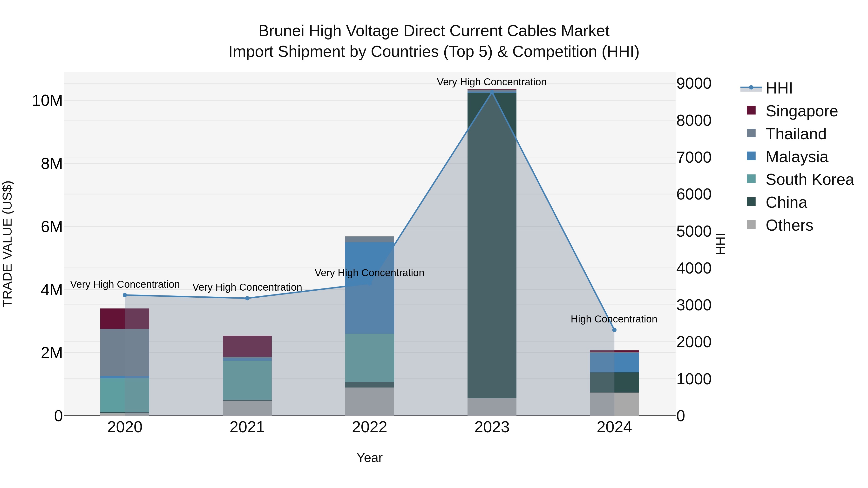Toggle the China legend entry
This screenshot has width=868, height=488.
tap(777, 202)
